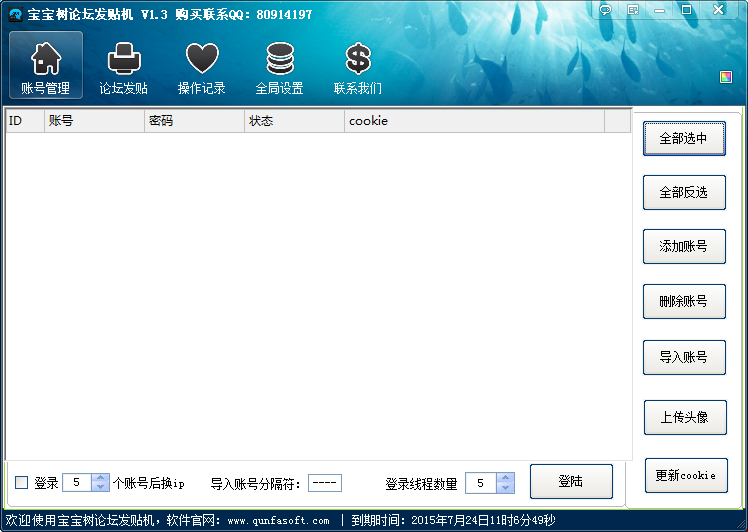Switch to the 论坛发贴 tab
Viewport: 748px width, 532px height.
pyautogui.click(x=124, y=67)
